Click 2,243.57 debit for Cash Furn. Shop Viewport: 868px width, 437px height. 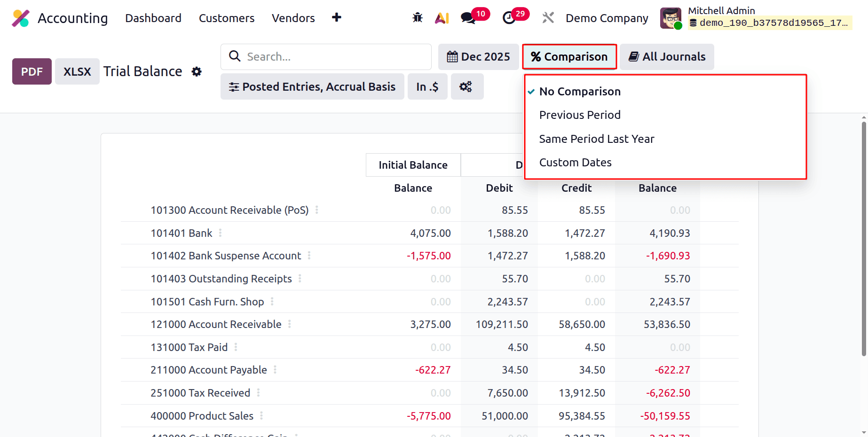click(x=507, y=302)
